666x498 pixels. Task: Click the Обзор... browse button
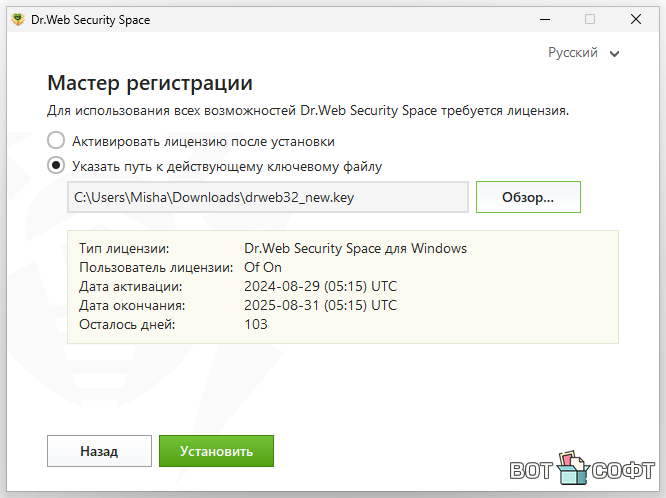(528, 197)
